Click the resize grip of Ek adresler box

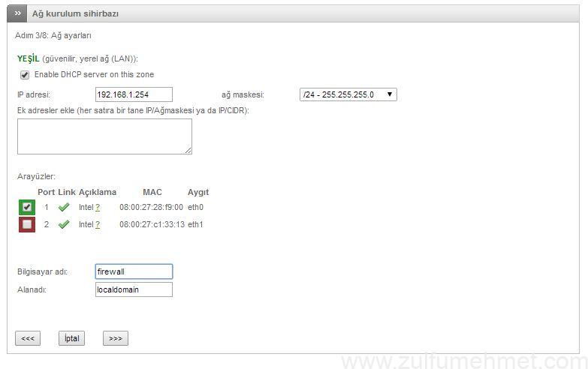(188, 151)
